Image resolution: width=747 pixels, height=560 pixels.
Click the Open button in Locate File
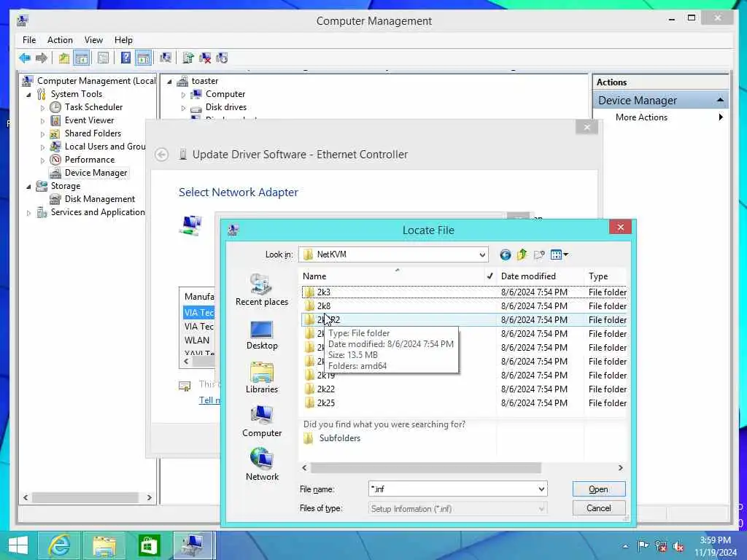click(598, 489)
